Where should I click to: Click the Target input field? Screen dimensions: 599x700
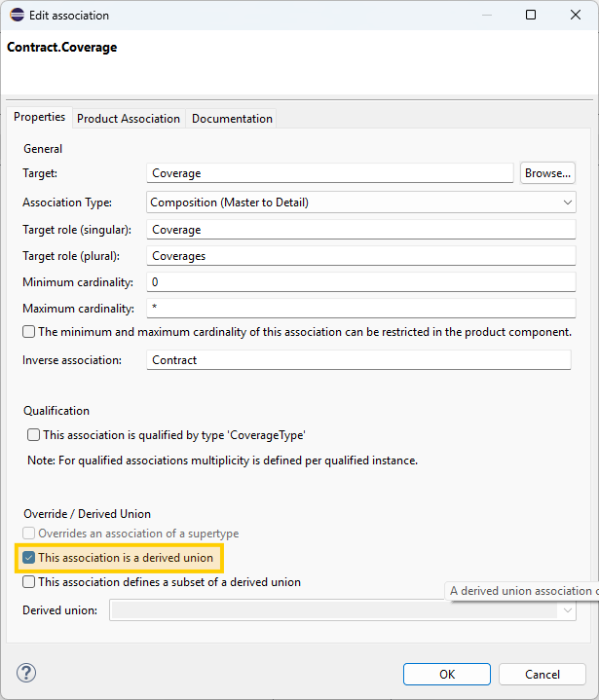point(329,173)
